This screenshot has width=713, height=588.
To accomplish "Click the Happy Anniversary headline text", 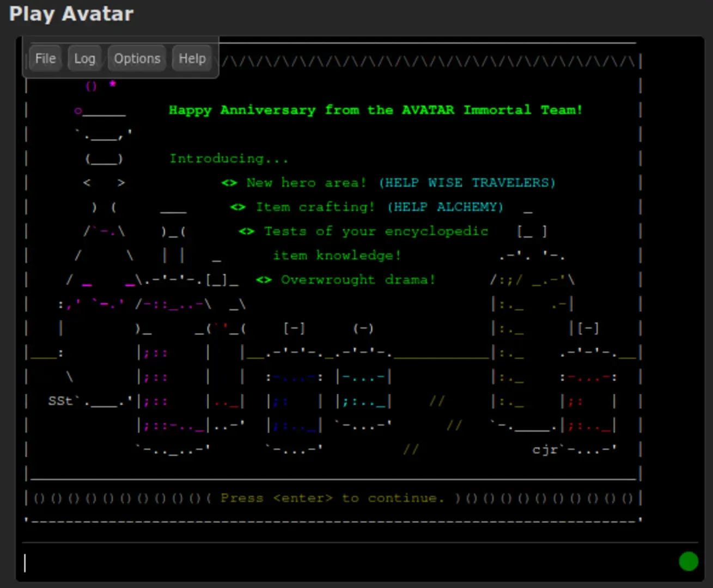I will click(375, 110).
